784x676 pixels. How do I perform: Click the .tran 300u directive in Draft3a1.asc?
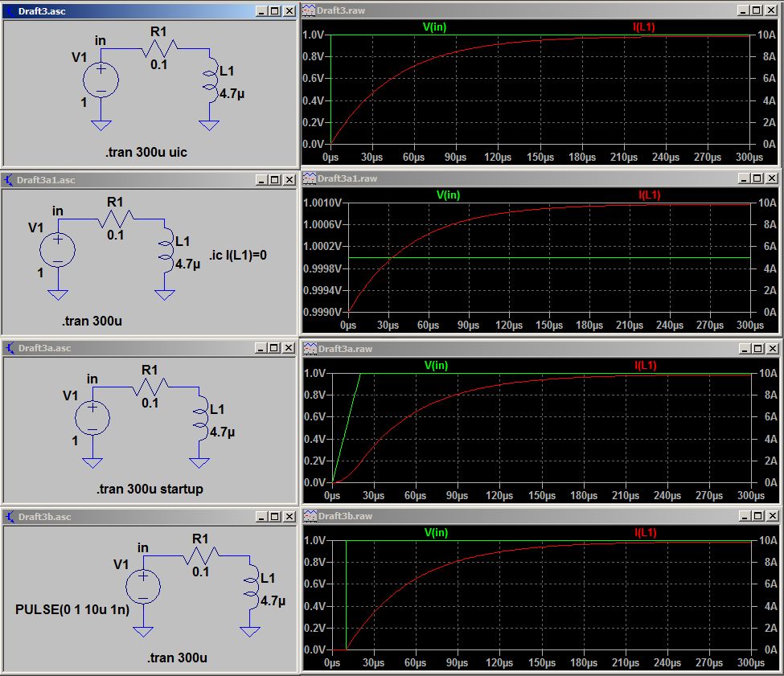(92, 321)
